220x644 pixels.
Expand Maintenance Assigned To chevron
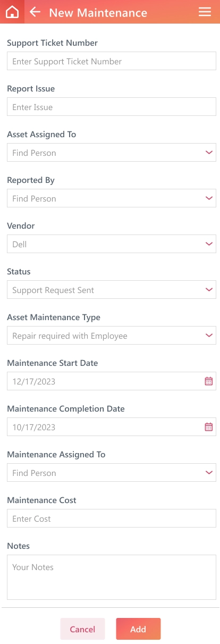click(x=209, y=473)
